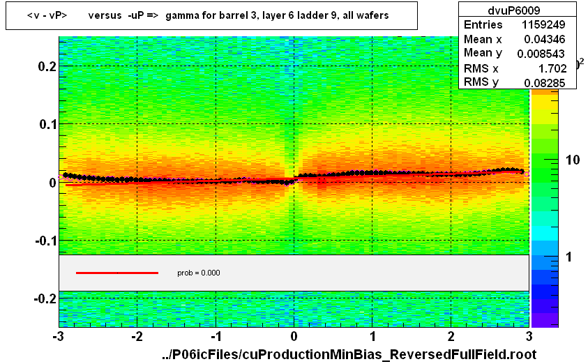This screenshot has width=588, height=364.
Task: Click the magenta open marker at right plot edge
Action: (x=527, y=174)
